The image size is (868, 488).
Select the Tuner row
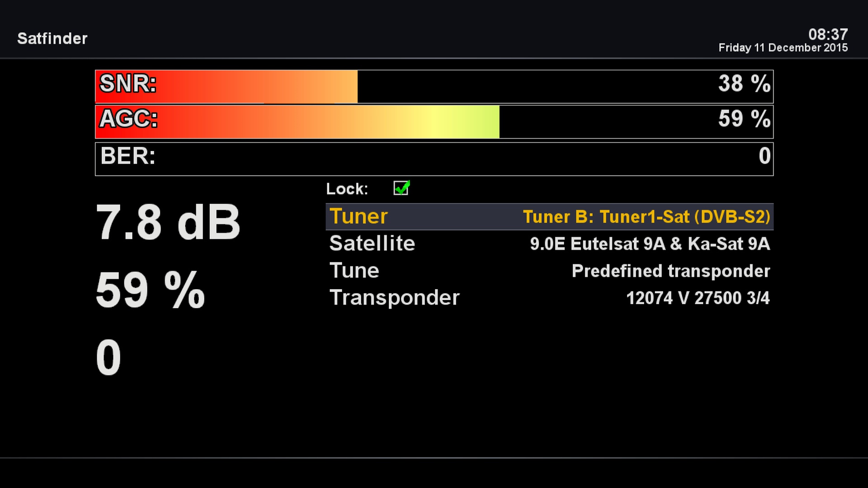(x=549, y=216)
